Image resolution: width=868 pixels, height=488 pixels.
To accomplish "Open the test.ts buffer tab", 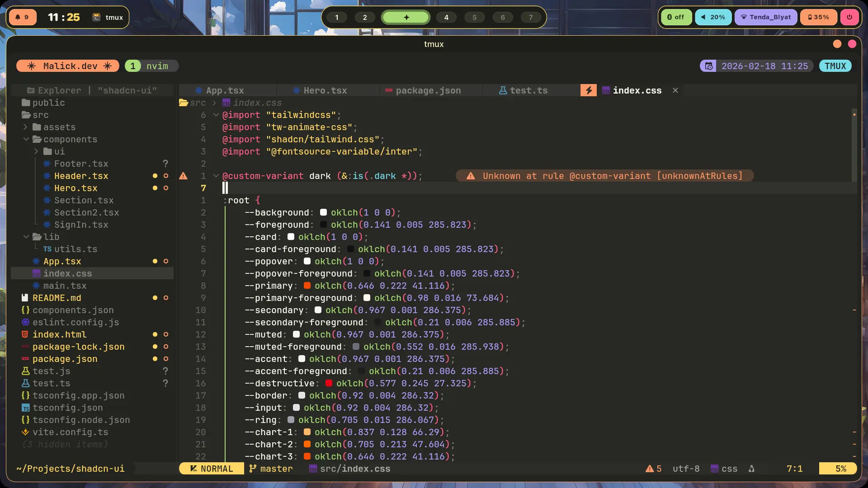I will [528, 90].
